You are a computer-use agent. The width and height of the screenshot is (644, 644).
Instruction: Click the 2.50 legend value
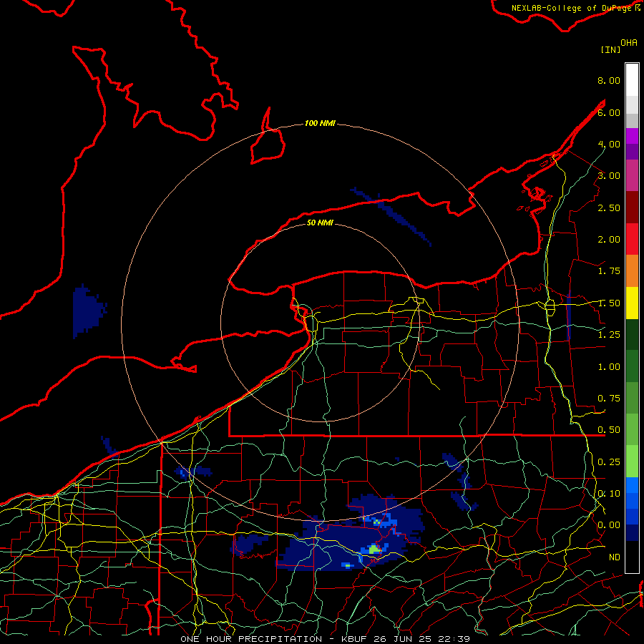tap(609, 208)
